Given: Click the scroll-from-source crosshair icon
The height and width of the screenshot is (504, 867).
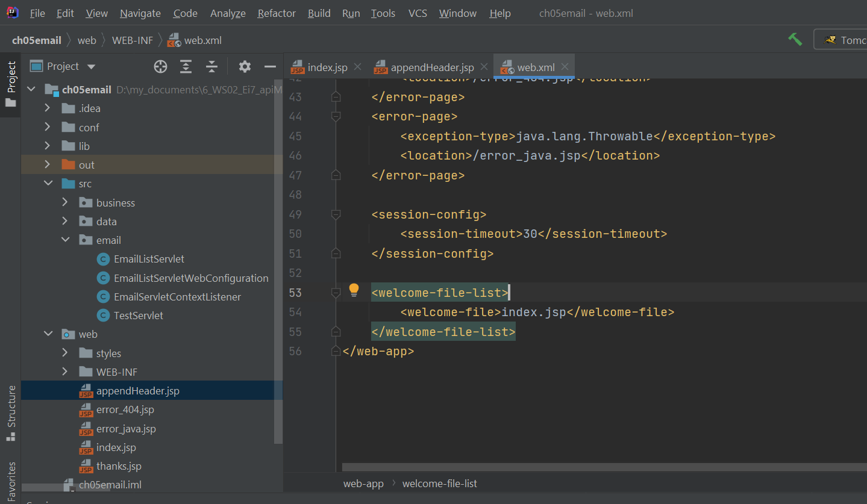Looking at the screenshot, I should pos(160,66).
